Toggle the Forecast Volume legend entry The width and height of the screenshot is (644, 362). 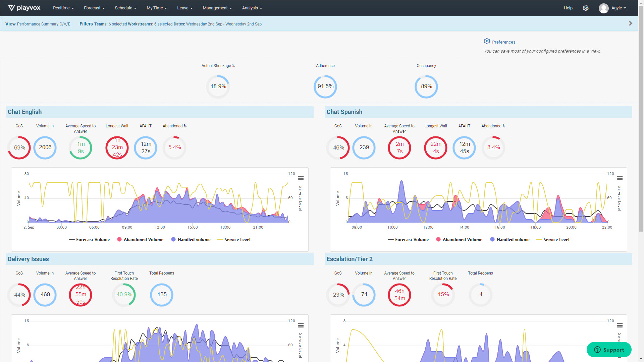tap(89, 239)
